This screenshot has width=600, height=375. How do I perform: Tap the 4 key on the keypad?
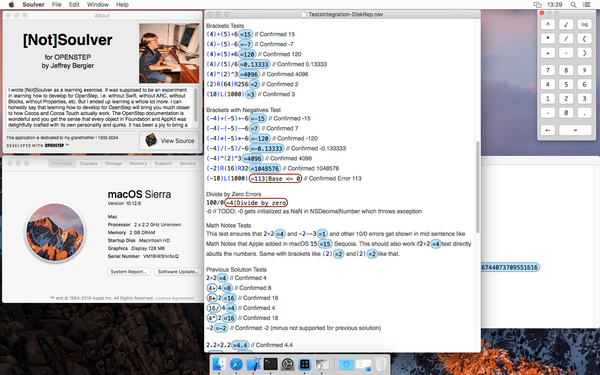point(548,84)
